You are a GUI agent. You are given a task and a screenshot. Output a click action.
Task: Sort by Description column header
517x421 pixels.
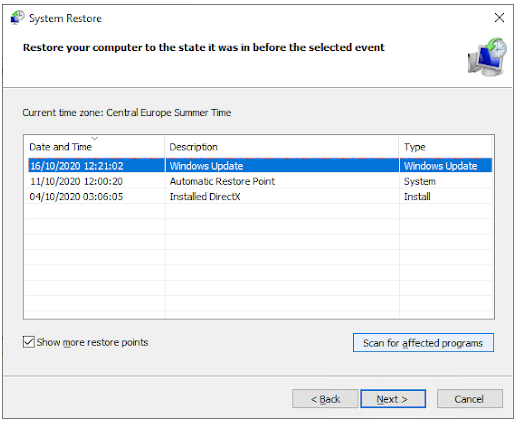pos(282,147)
